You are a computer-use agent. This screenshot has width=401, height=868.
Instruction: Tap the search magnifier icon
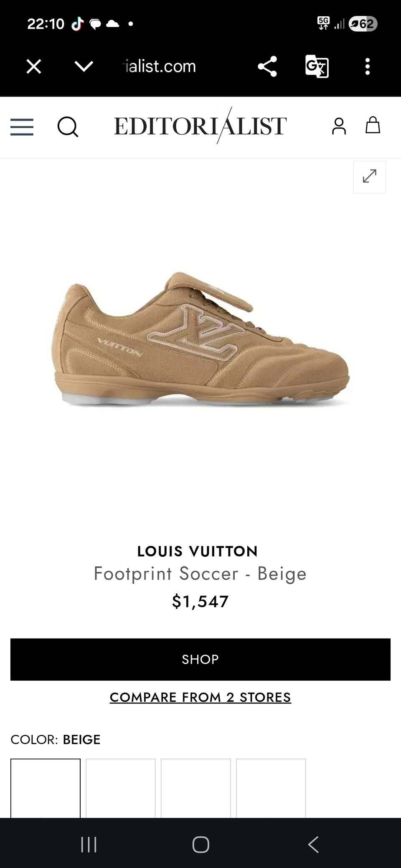pos(68,126)
